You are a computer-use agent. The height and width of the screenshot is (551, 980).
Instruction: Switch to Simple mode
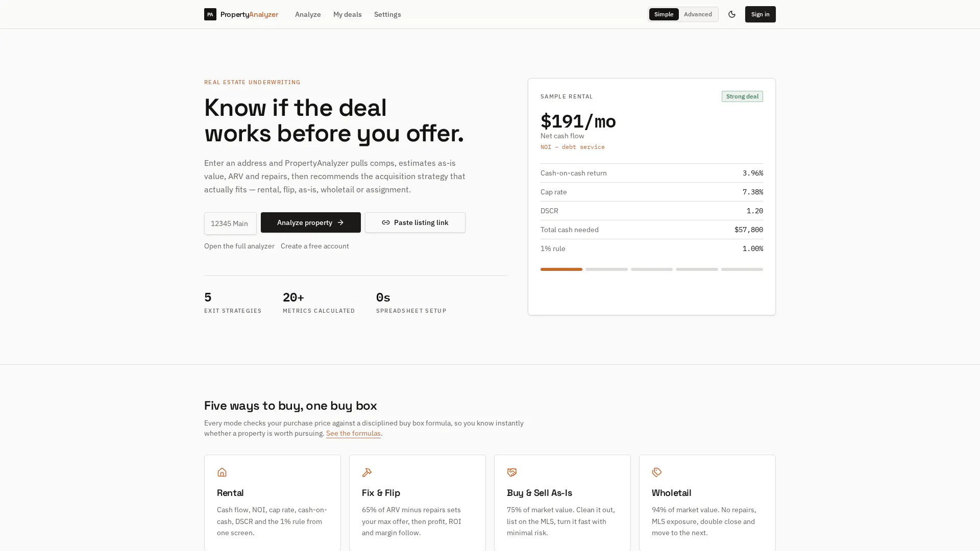coord(664,14)
